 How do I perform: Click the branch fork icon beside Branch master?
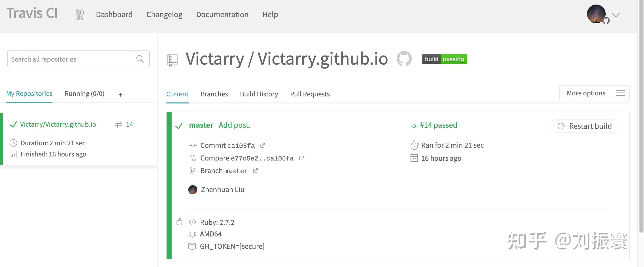click(x=193, y=171)
